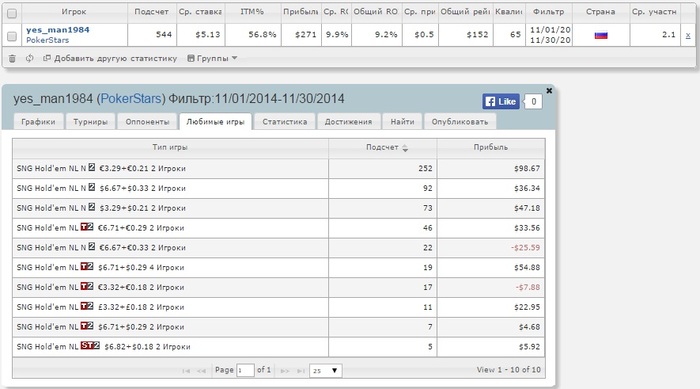
Task: Toggle the header select-all checkbox
Action: [12, 13]
